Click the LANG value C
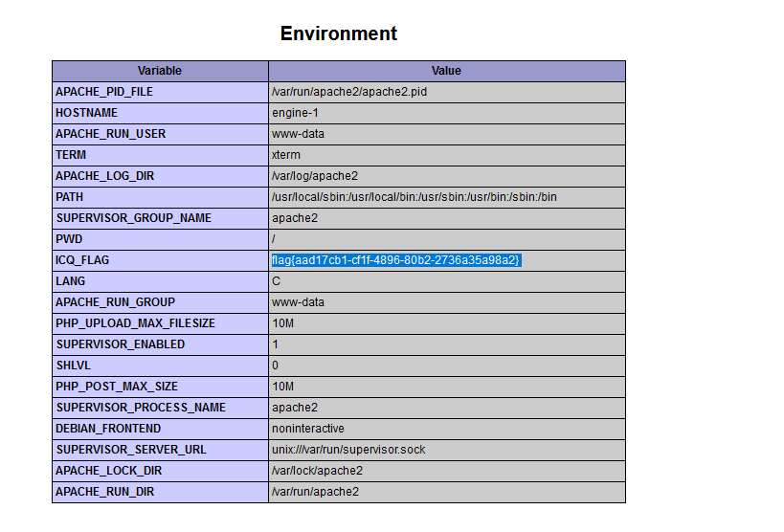Viewport: 784px width, 532px height. (x=276, y=281)
